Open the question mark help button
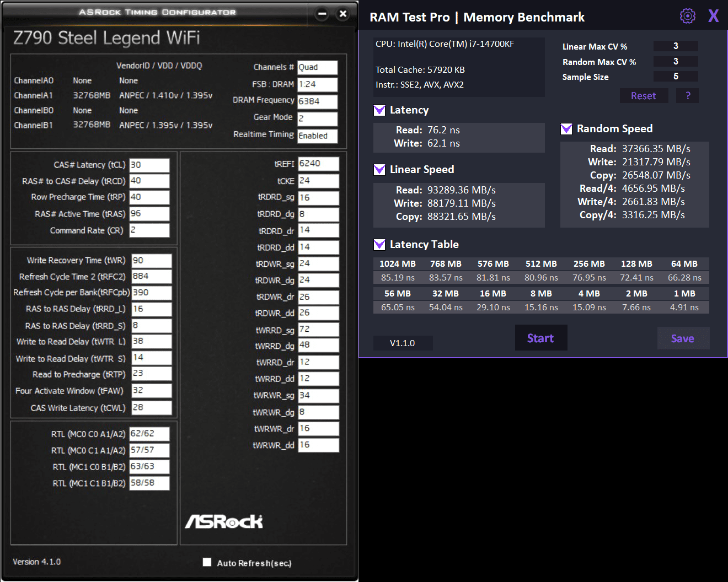 (x=688, y=96)
